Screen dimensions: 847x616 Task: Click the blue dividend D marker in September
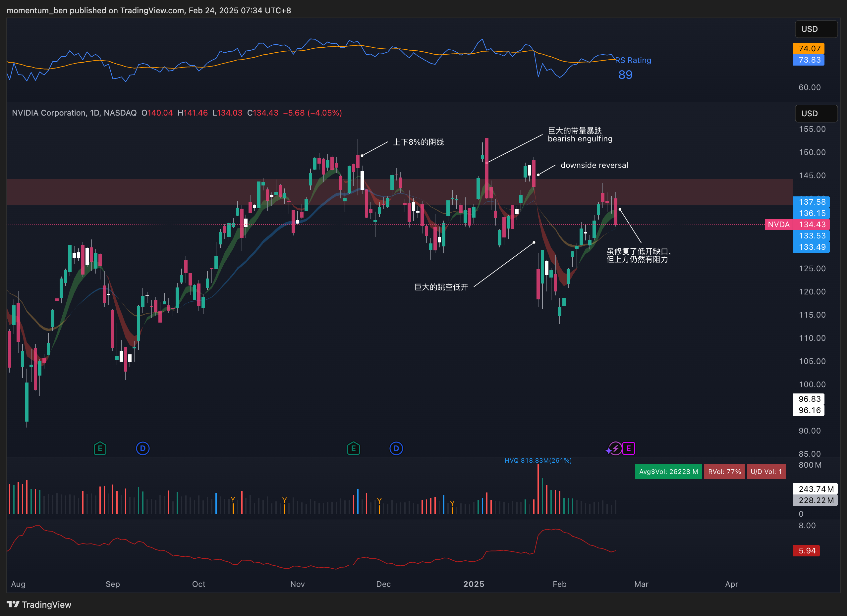[x=143, y=448]
